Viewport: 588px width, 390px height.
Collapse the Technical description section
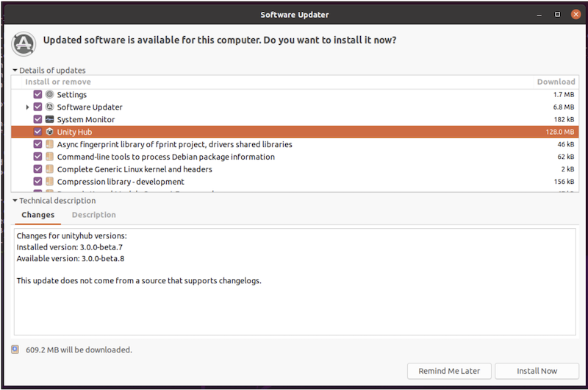point(15,201)
